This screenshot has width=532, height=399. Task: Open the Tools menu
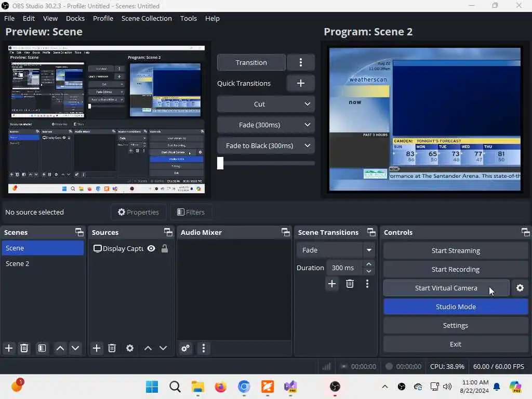pyautogui.click(x=188, y=18)
